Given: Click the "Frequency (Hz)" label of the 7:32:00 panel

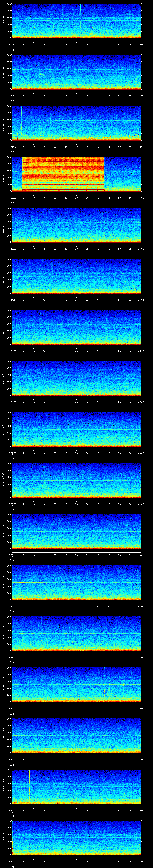Looking at the screenshot, I should coord(3,174).
